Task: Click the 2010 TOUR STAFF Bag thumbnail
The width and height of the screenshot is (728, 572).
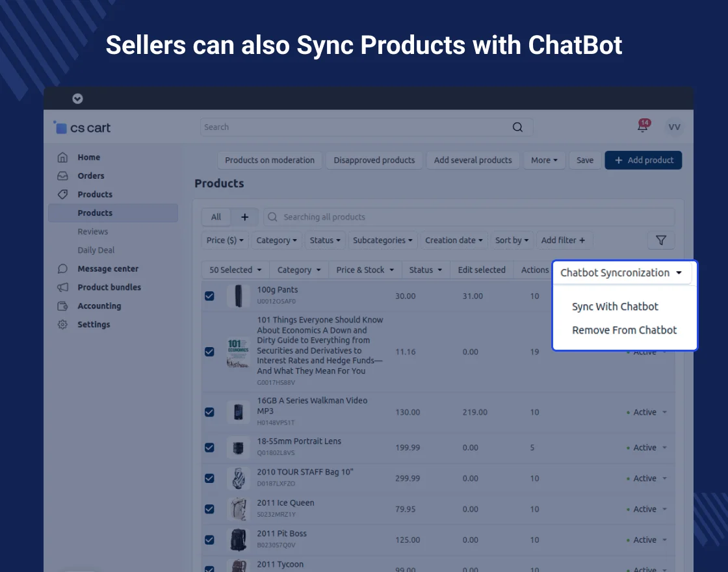Action: (239, 478)
